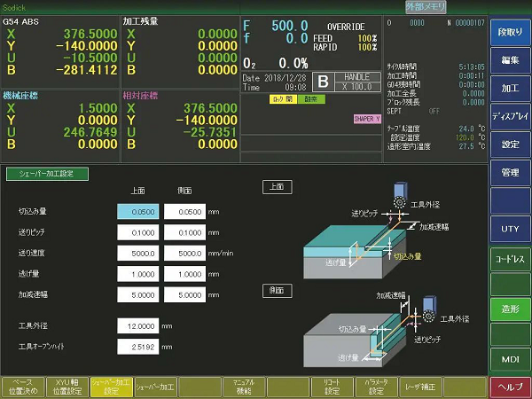Activate the コードレス codeless button
The height and width of the screenshot is (399, 532).
click(510, 259)
